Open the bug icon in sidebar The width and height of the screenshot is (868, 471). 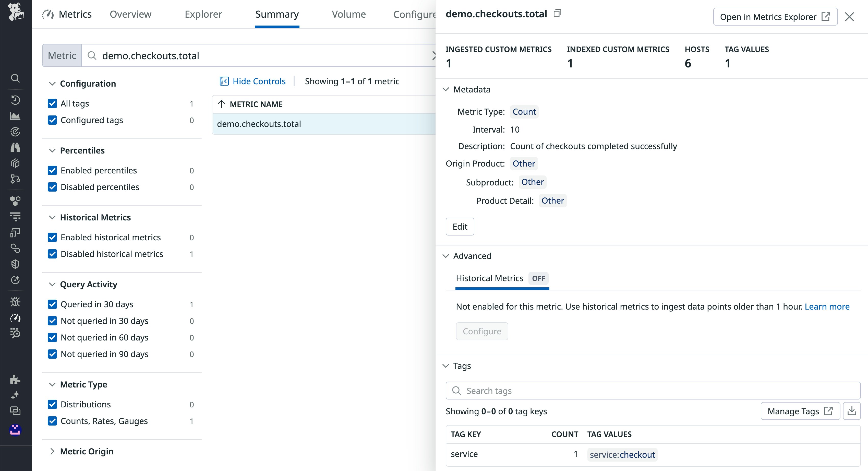[x=15, y=301]
